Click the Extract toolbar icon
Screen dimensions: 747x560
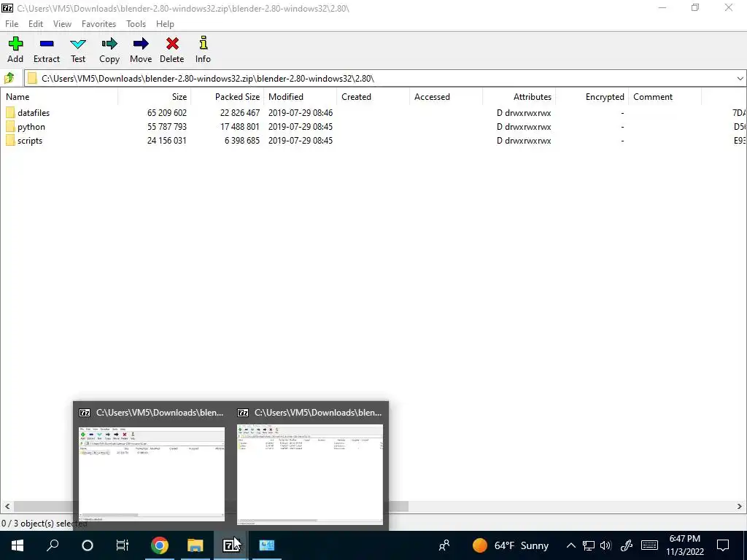pyautogui.click(x=47, y=44)
